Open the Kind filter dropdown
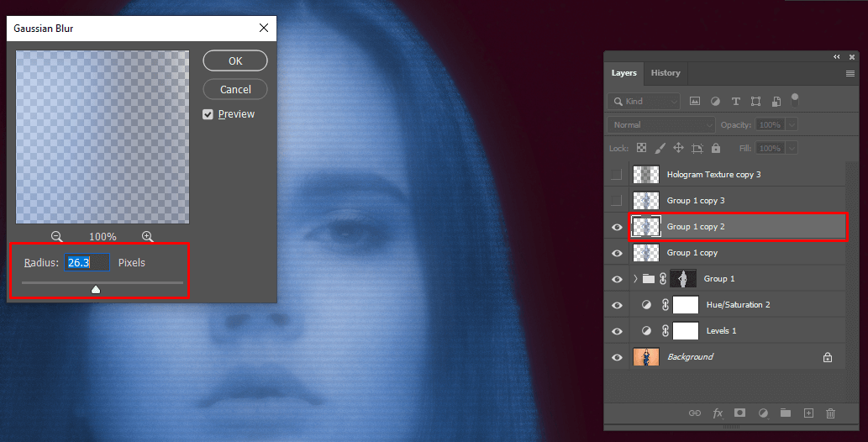The height and width of the screenshot is (442, 868). [x=644, y=102]
